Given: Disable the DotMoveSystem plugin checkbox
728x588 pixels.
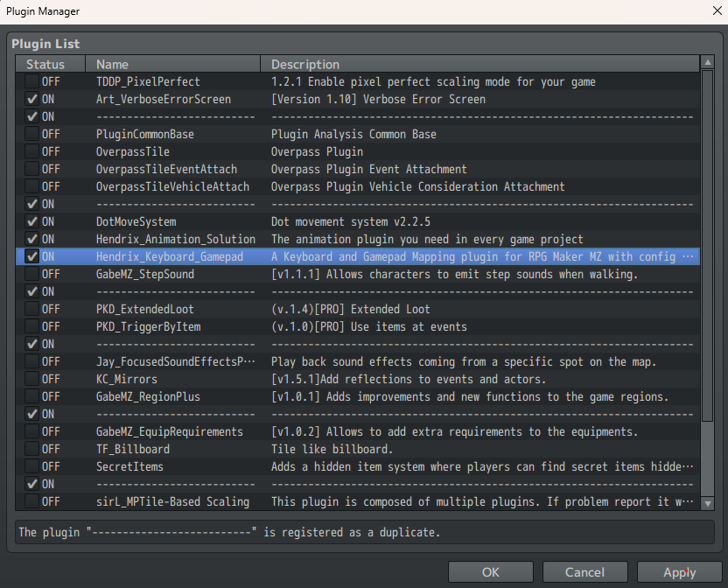Looking at the screenshot, I should [x=31, y=221].
